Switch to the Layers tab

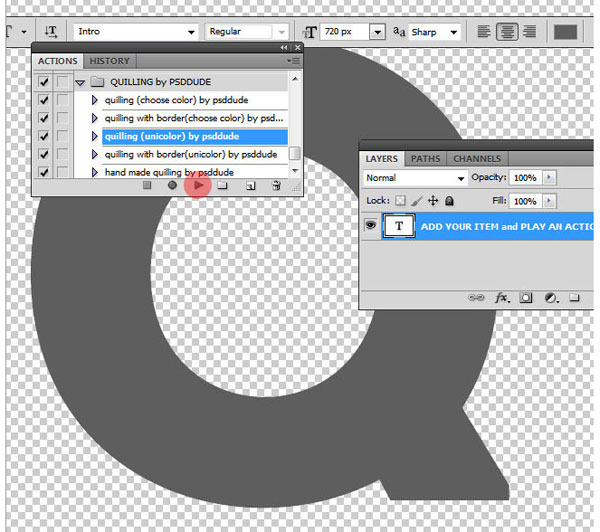pyautogui.click(x=382, y=158)
